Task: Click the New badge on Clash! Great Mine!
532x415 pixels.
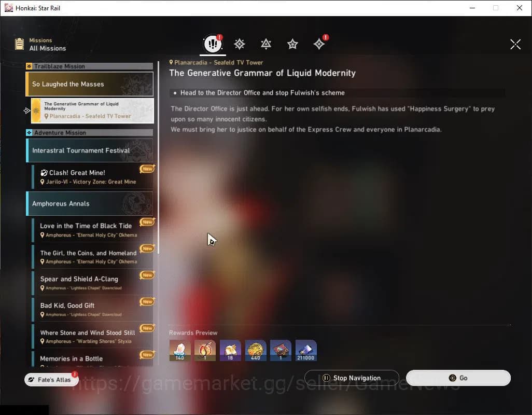Action: point(147,169)
